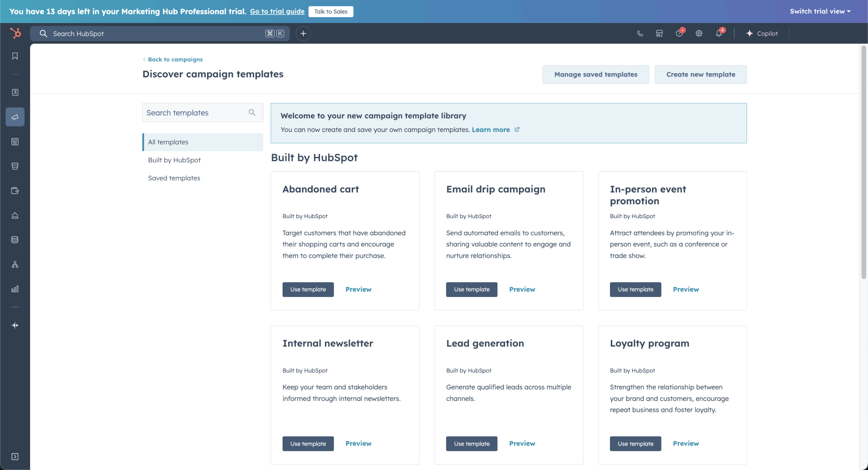Screen dimensions: 868x470
Task: Open the Go to trial guide link
Action: point(277,11)
